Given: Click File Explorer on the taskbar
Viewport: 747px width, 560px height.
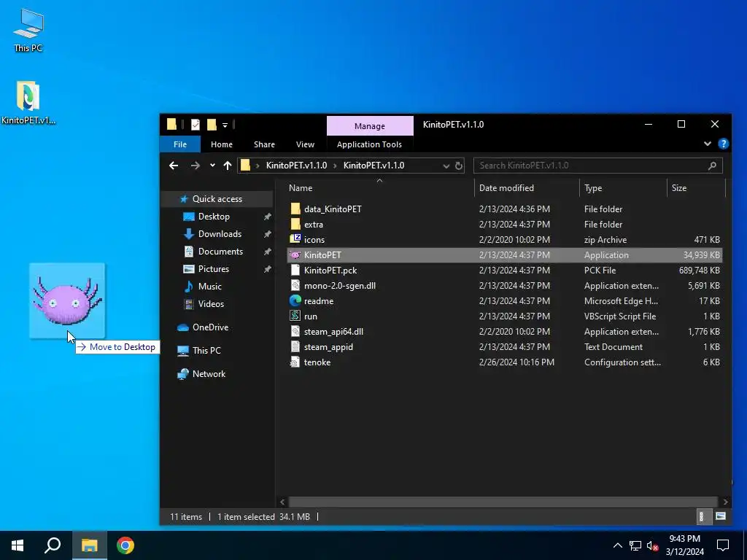Looking at the screenshot, I should coord(89,545).
